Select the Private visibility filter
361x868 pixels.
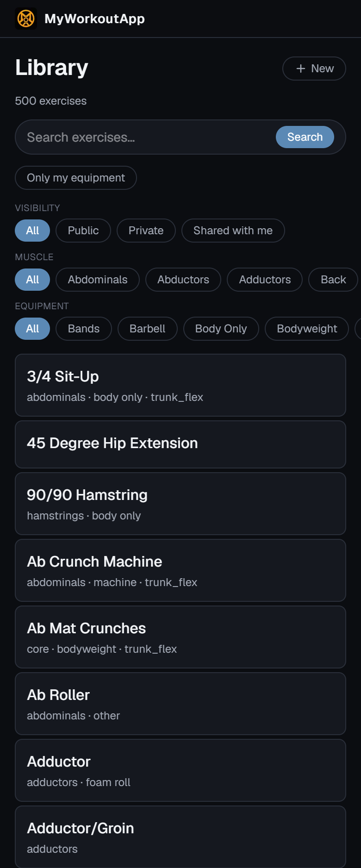pos(146,231)
